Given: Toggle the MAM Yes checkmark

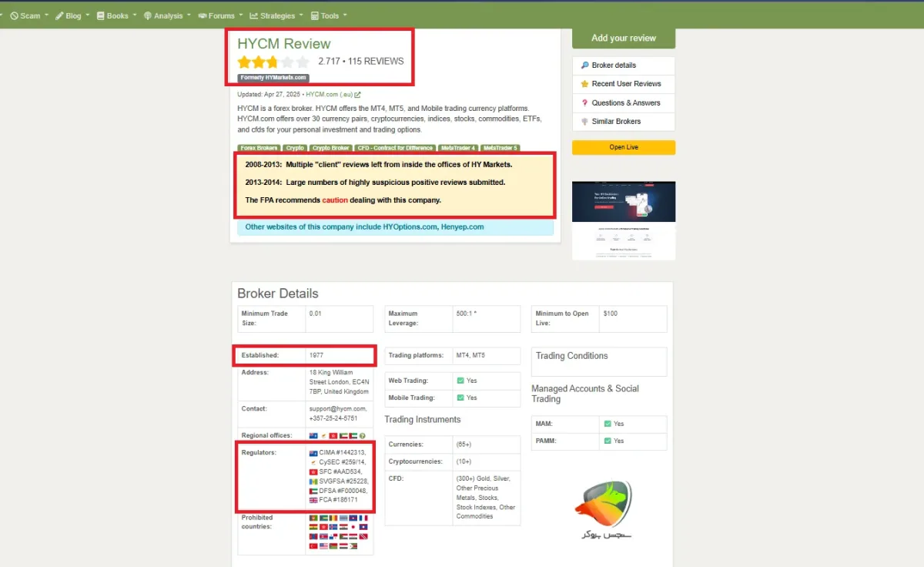Looking at the screenshot, I should (x=608, y=424).
